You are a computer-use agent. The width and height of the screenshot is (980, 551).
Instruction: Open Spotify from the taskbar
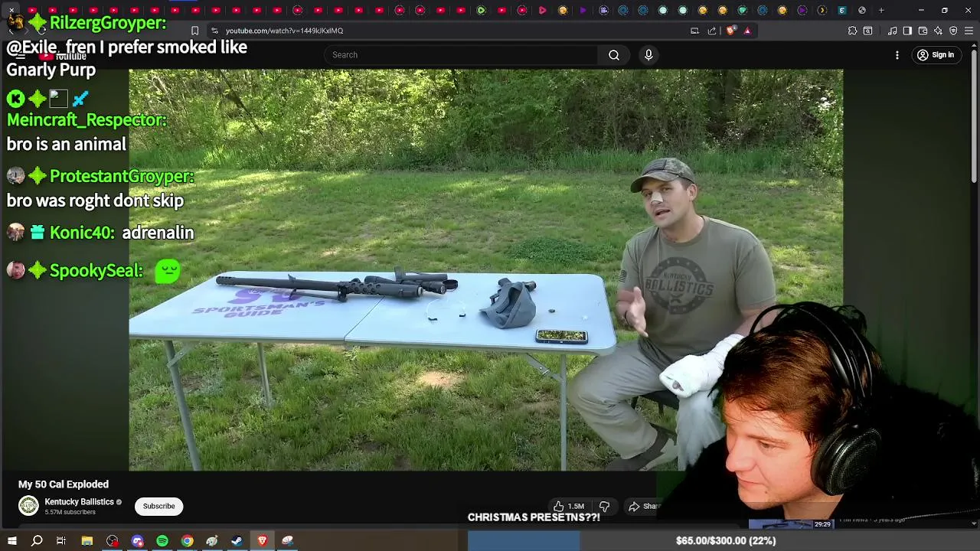click(162, 541)
